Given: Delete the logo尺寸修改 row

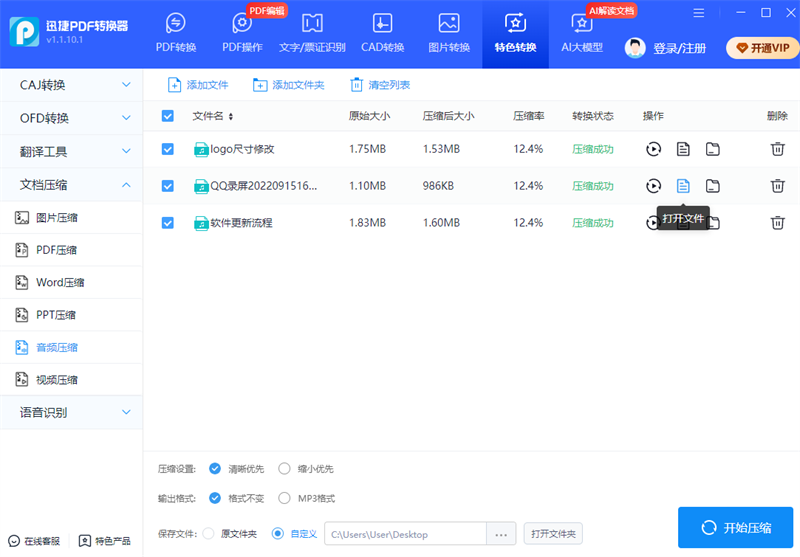Looking at the screenshot, I should click(x=777, y=150).
